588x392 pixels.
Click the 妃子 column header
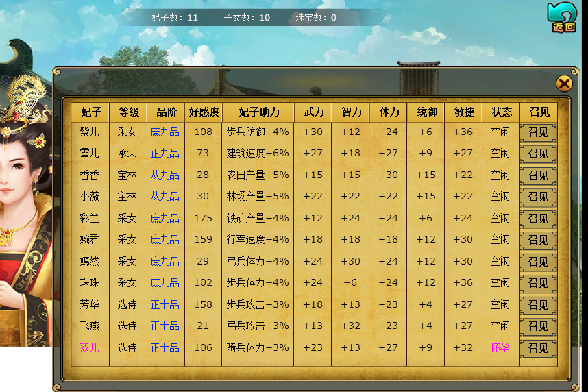pos(90,112)
